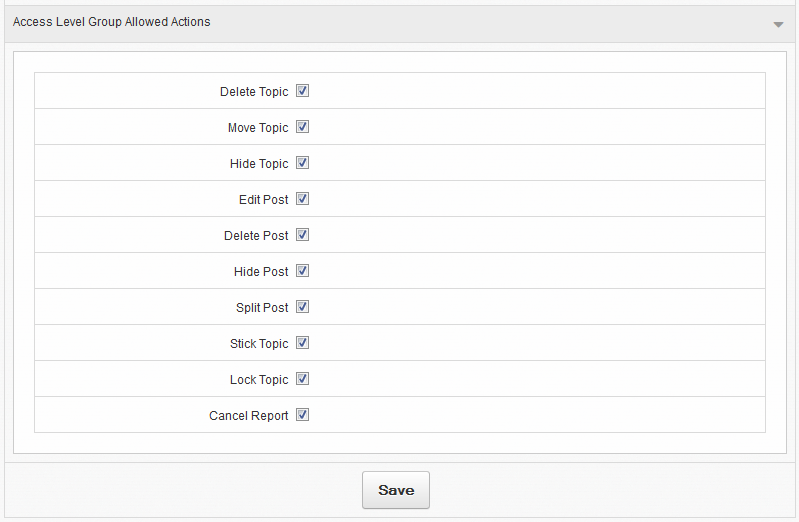Click the Move Topic label text
This screenshot has width=799, height=522.
(x=258, y=128)
